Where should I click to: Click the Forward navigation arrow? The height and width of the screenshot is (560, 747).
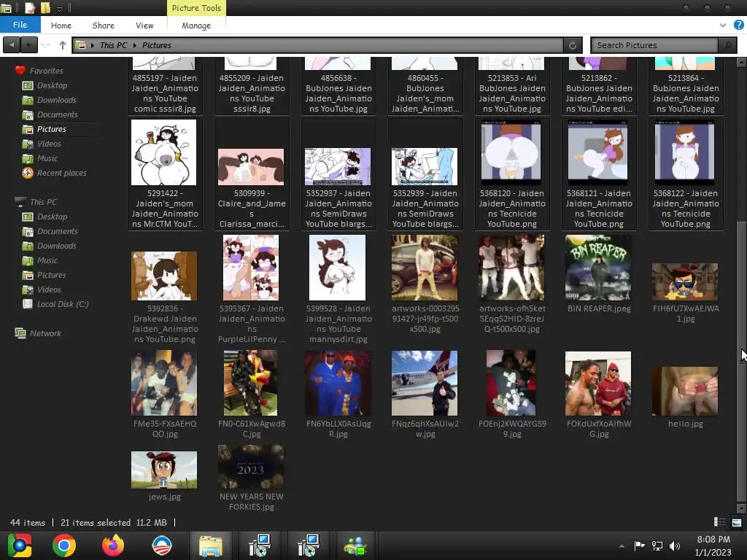click(x=28, y=45)
